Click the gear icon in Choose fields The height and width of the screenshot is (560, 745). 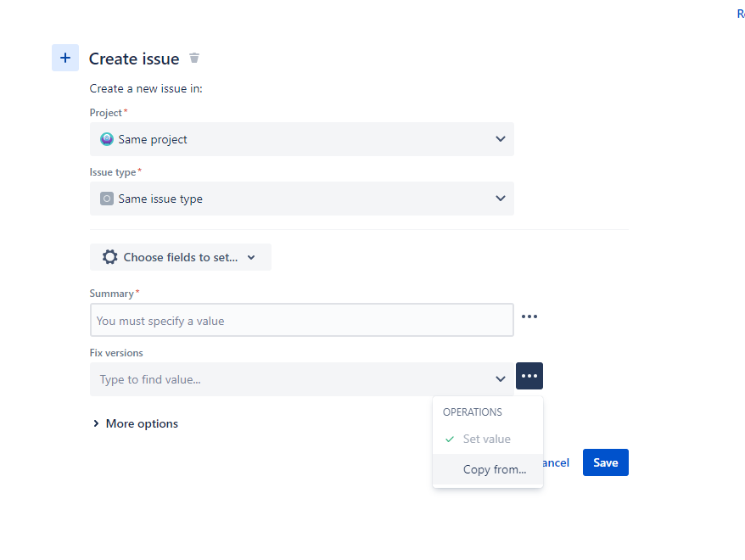109,257
